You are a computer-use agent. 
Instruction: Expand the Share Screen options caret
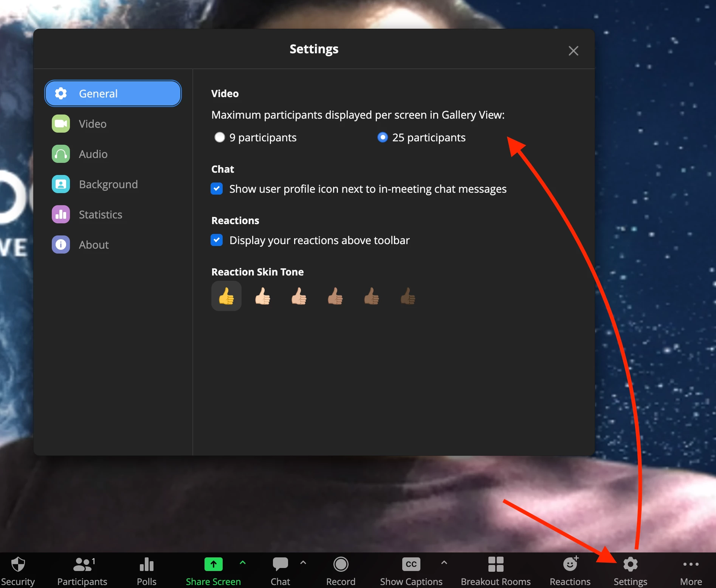pyautogui.click(x=243, y=563)
